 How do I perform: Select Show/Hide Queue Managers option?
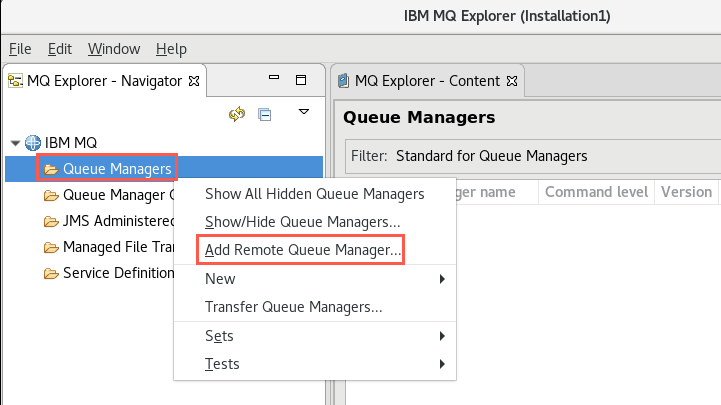coord(303,222)
